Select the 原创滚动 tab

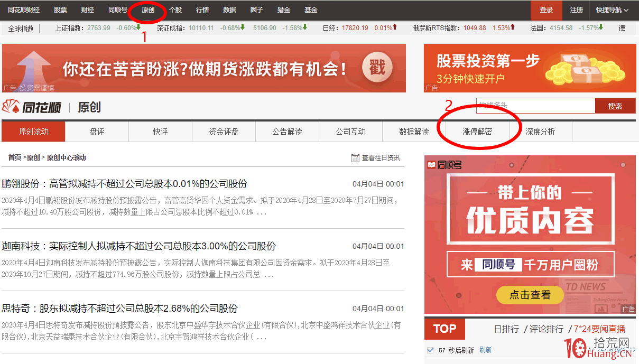(x=34, y=132)
